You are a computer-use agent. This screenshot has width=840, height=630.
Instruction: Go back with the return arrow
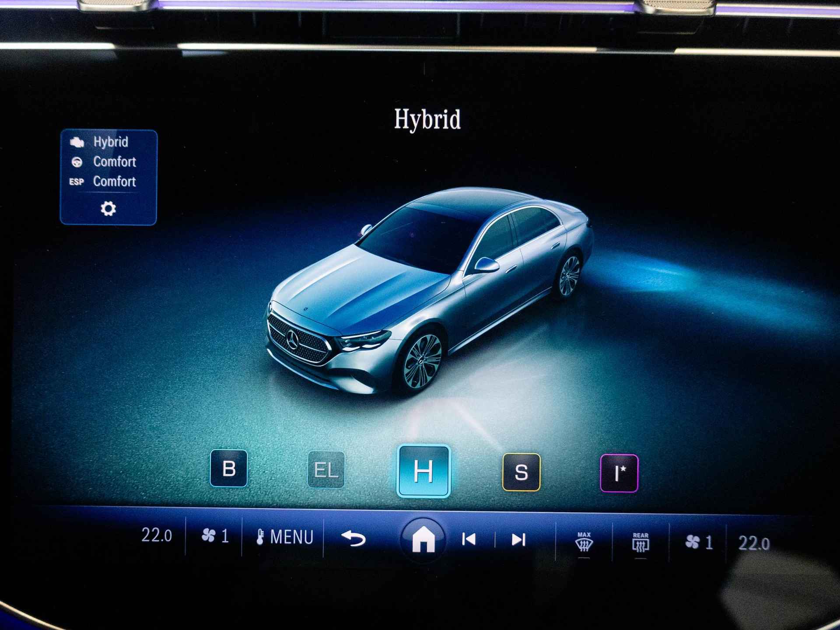pos(353,538)
